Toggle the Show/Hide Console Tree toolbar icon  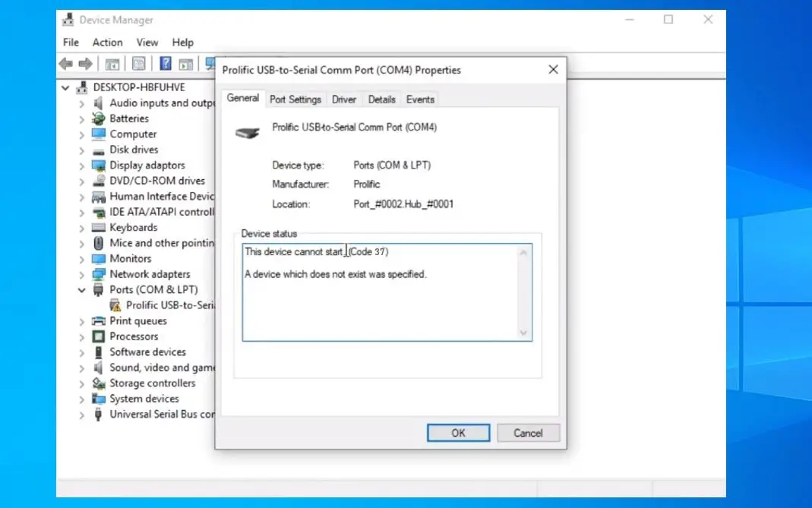[112, 64]
